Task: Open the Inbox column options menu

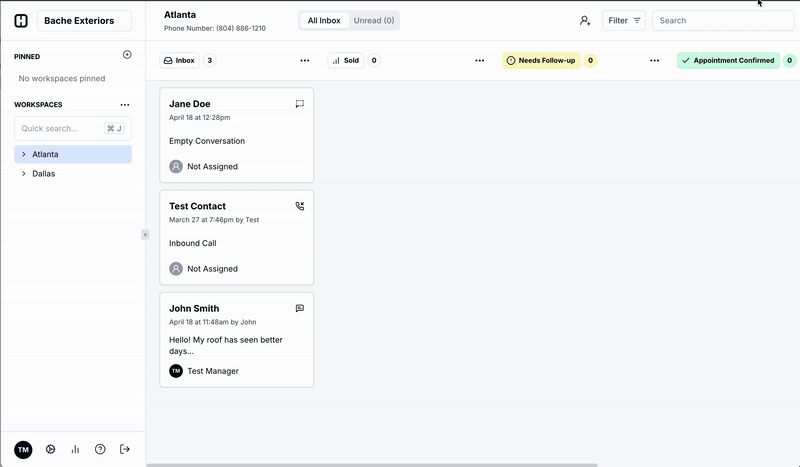Action: 304,61
